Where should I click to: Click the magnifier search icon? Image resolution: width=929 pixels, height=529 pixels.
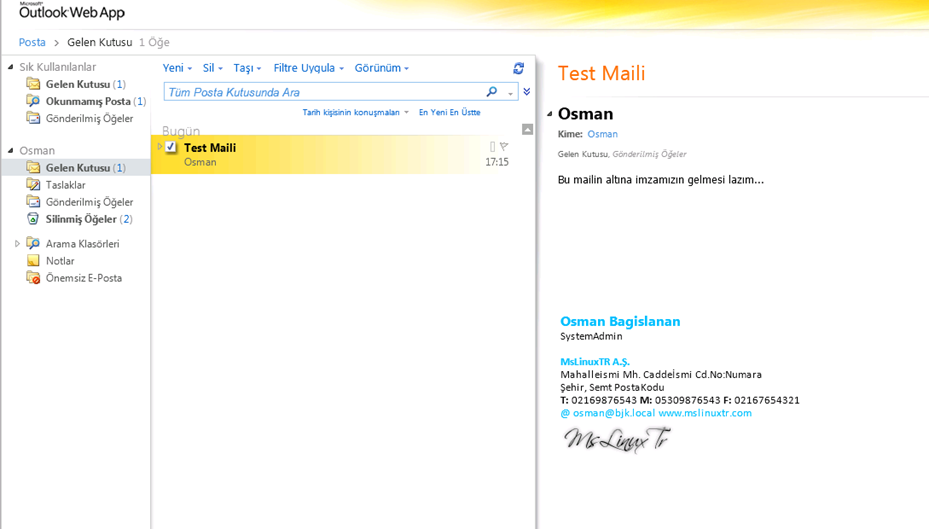(492, 92)
